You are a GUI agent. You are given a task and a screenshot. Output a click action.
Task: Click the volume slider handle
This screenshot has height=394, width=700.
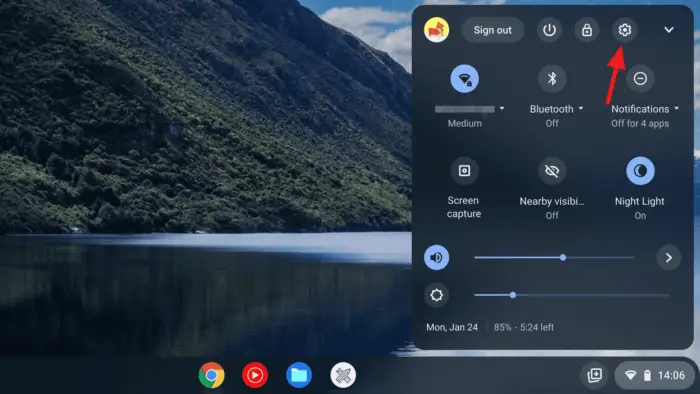(563, 257)
